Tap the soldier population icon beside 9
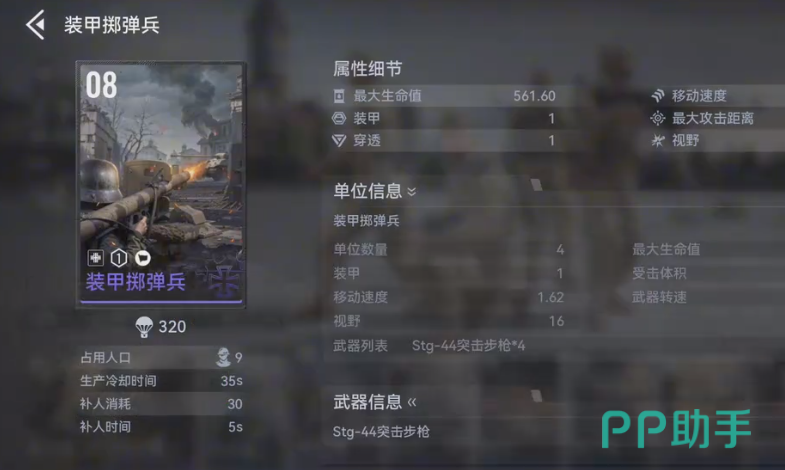 pos(223,357)
